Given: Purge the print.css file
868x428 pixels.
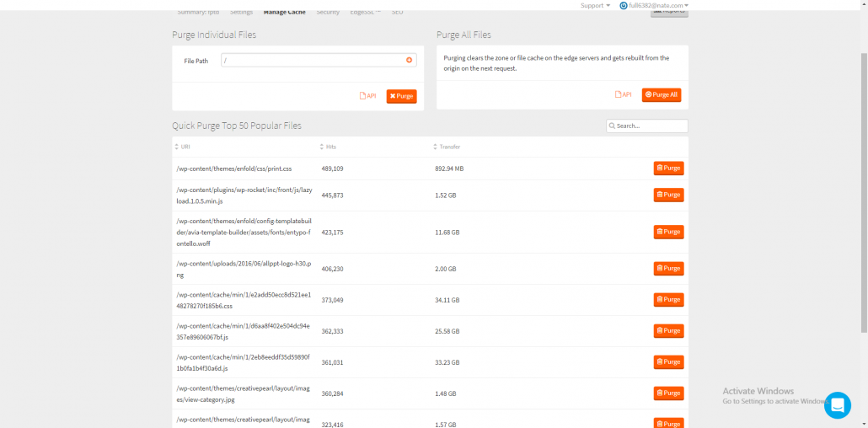Looking at the screenshot, I should click(668, 169).
